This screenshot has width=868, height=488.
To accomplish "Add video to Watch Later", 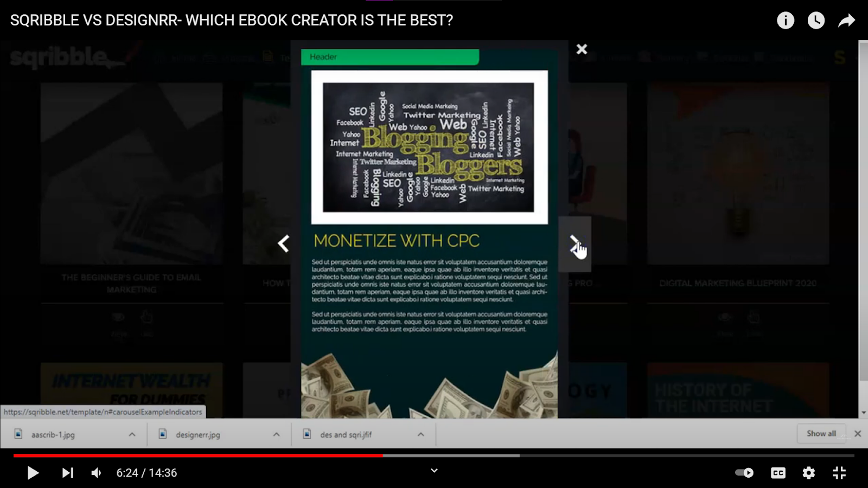I will coord(816,21).
